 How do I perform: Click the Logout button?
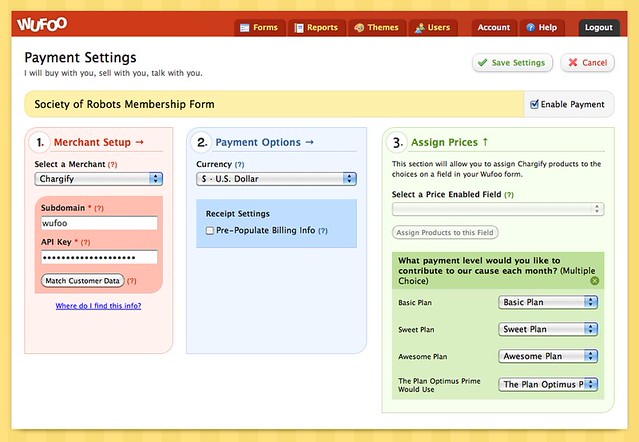click(599, 28)
